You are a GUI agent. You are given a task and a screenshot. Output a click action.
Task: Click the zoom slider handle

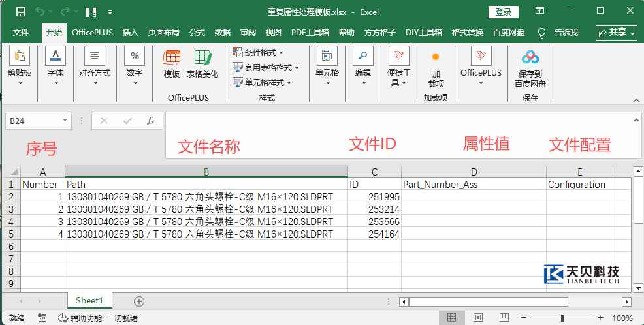click(x=562, y=318)
